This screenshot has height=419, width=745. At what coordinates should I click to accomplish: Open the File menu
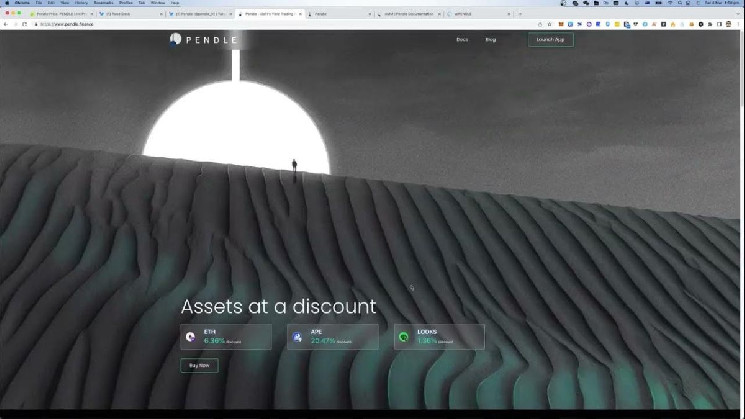coord(39,3)
